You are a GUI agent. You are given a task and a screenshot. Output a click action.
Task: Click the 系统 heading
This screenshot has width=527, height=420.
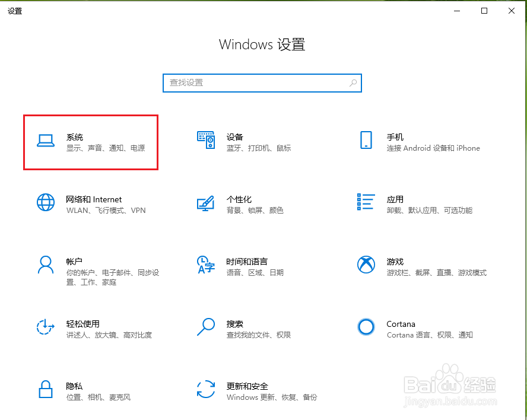click(75, 137)
